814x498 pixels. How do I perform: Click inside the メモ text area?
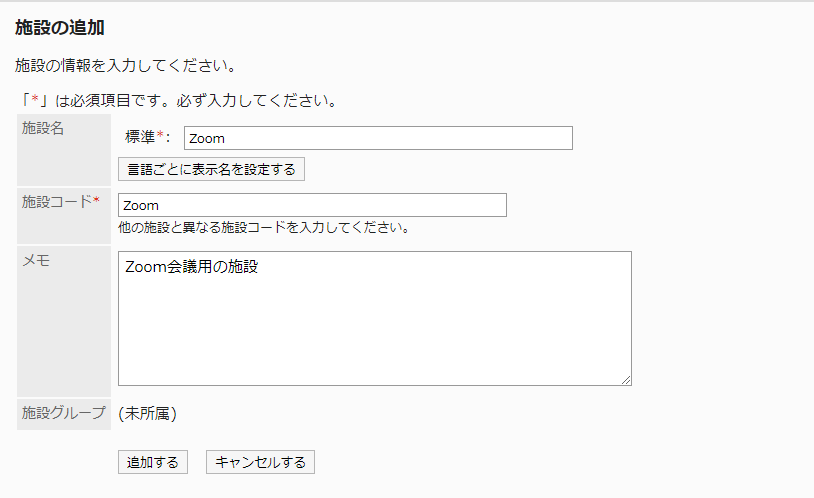click(374, 330)
